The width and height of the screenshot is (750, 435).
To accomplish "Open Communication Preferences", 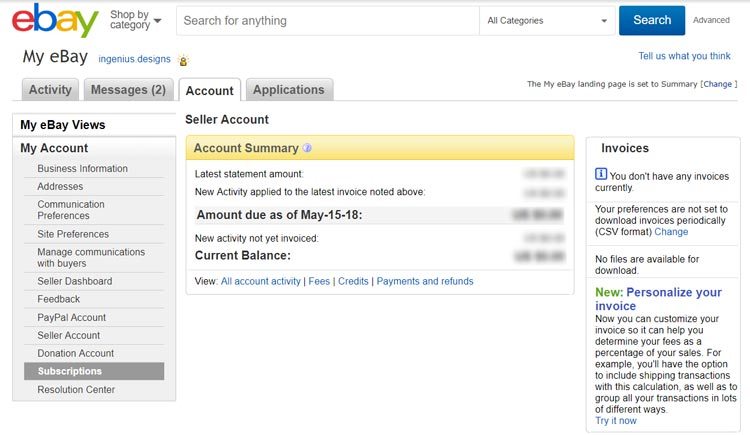I will (71, 210).
